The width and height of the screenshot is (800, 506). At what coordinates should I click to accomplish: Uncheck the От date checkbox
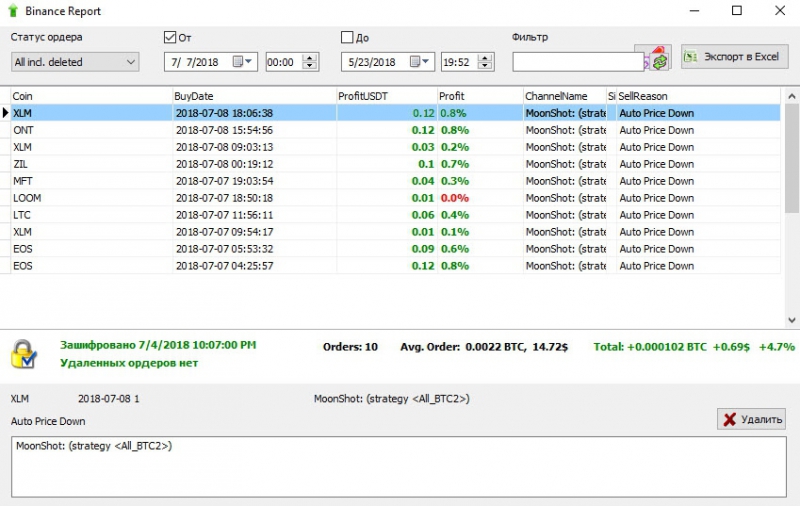170,37
